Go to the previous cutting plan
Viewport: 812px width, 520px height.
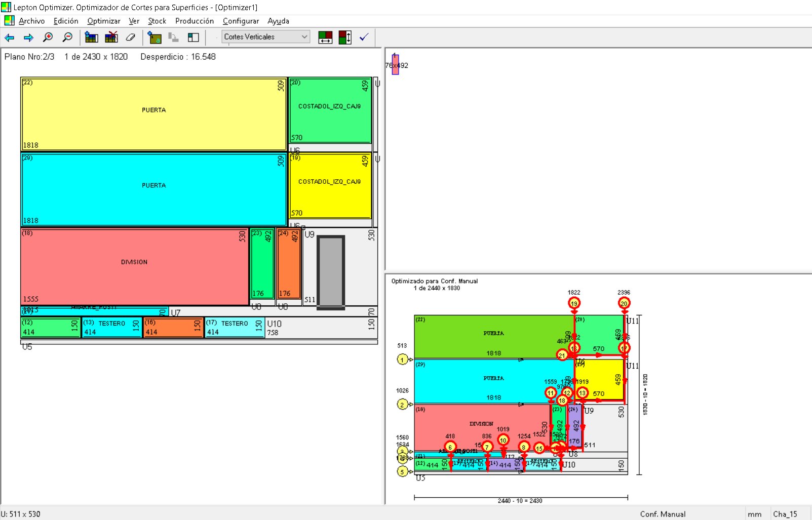[x=10, y=37]
